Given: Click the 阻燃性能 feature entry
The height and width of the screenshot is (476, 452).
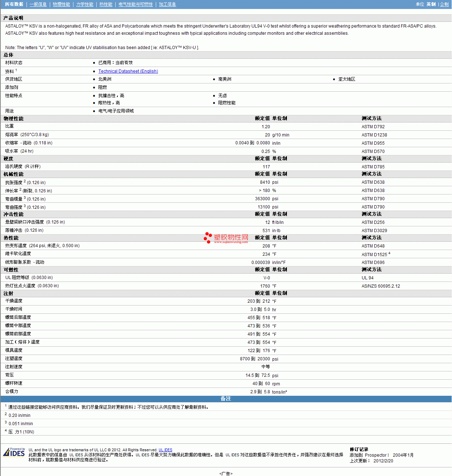Looking at the screenshot, I should tap(227, 103).
